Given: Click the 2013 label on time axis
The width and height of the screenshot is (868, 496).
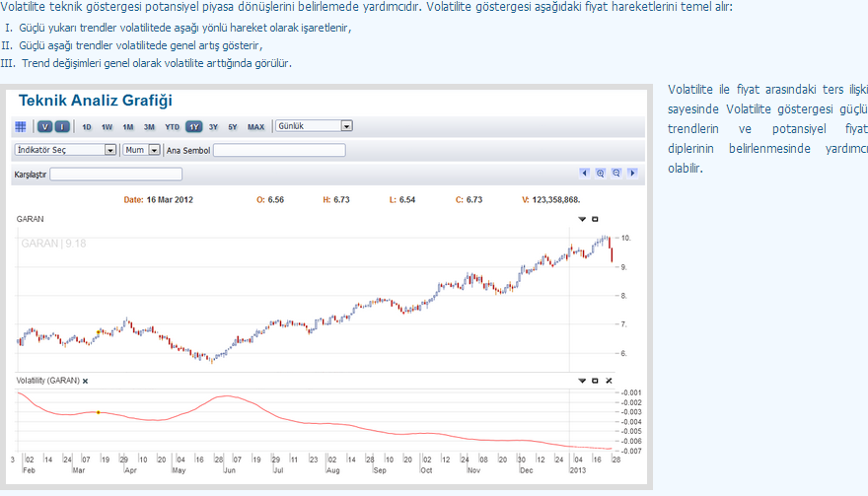Looking at the screenshot, I should pyautogui.click(x=577, y=470).
